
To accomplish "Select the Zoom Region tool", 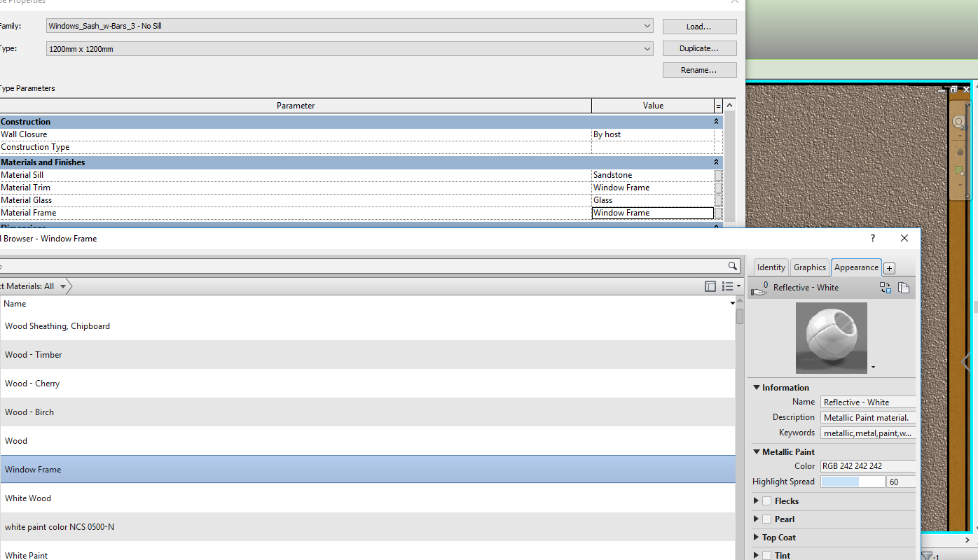I will (x=958, y=171).
